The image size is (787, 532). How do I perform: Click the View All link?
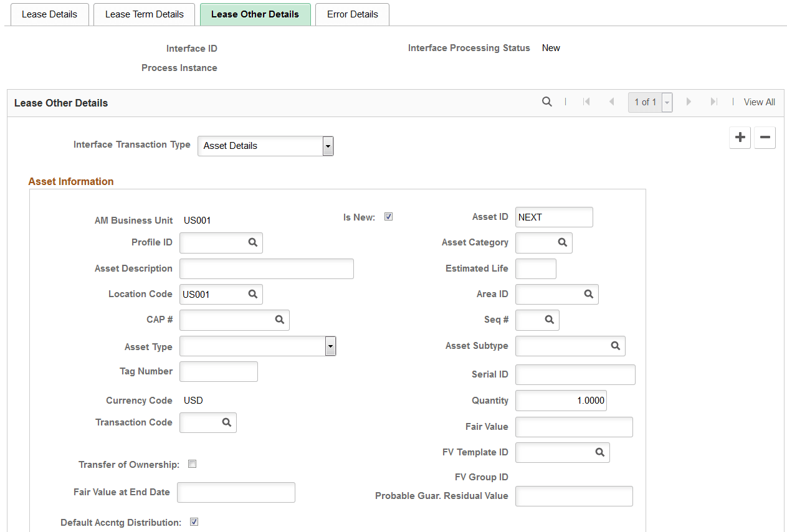759,102
